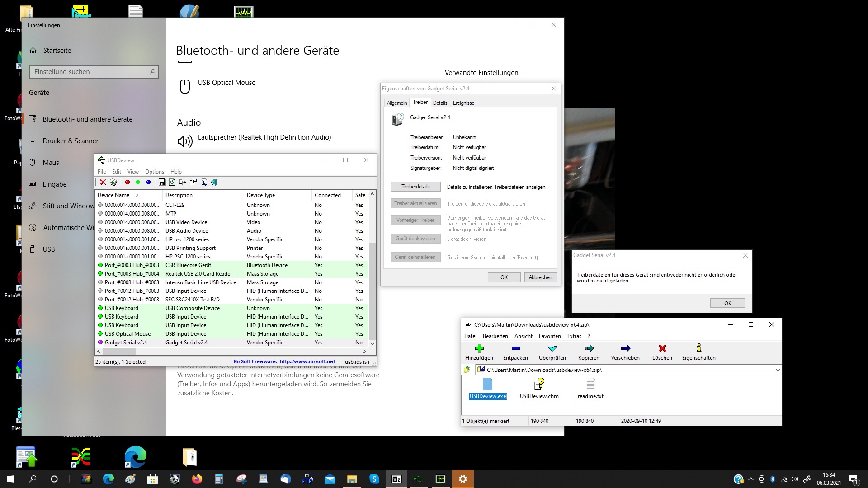Switch to Ereignisse tab in properties dialog
868x488 pixels.
pyautogui.click(x=463, y=103)
